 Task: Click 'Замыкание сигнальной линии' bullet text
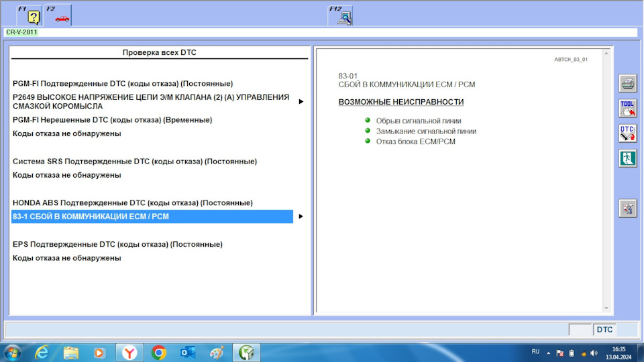point(426,131)
